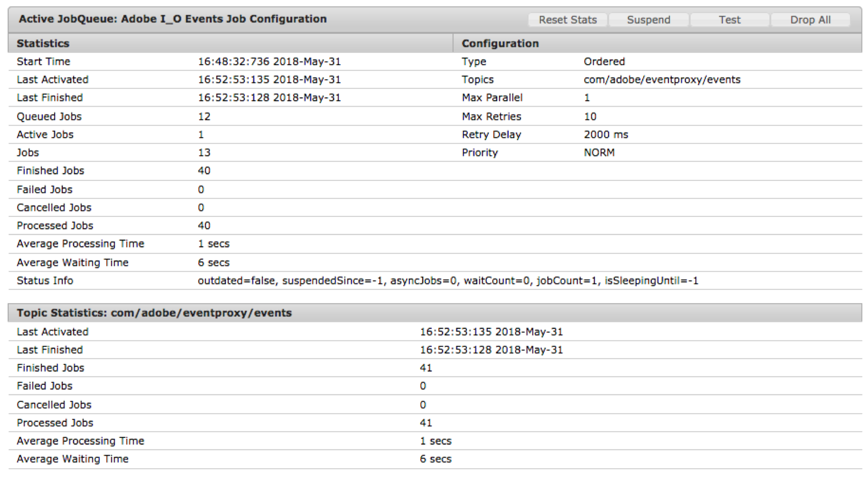
Task: Select the Jobs value 13
Action: tap(204, 153)
